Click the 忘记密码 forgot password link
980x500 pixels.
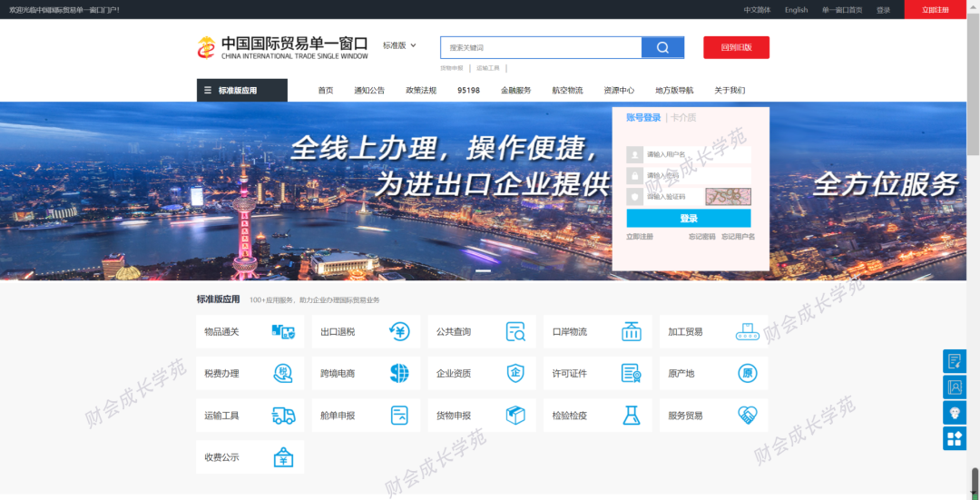pyautogui.click(x=701, y=237)
